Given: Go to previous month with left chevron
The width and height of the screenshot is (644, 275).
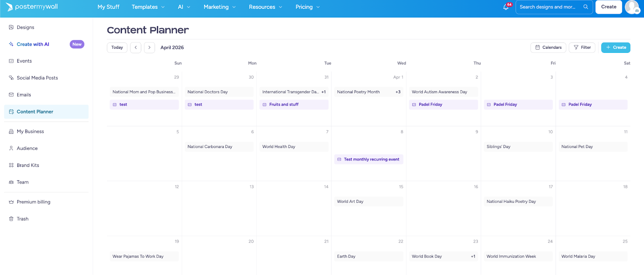Looking at the screenshot, I should click(136, 48).
